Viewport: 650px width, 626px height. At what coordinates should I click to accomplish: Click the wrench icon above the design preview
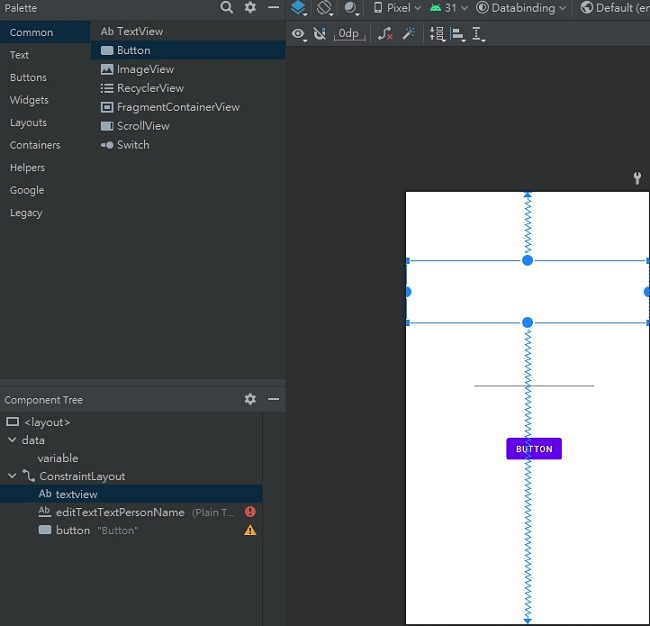[637, 179]
